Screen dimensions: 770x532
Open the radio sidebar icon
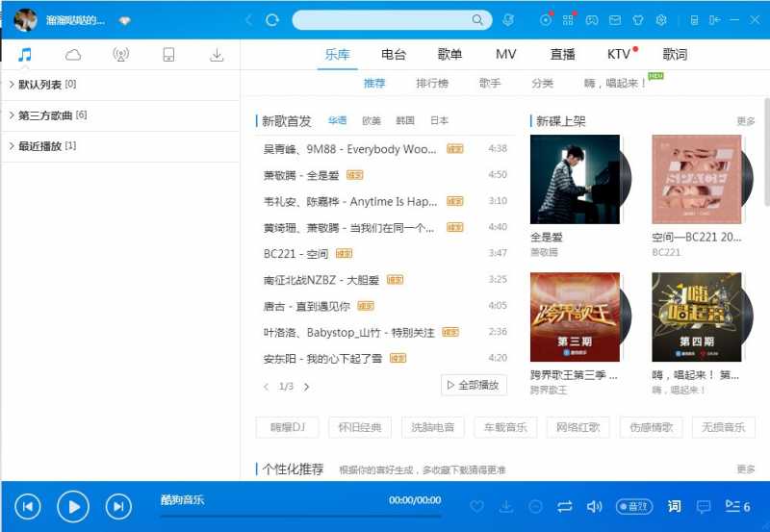click(121, 55)
